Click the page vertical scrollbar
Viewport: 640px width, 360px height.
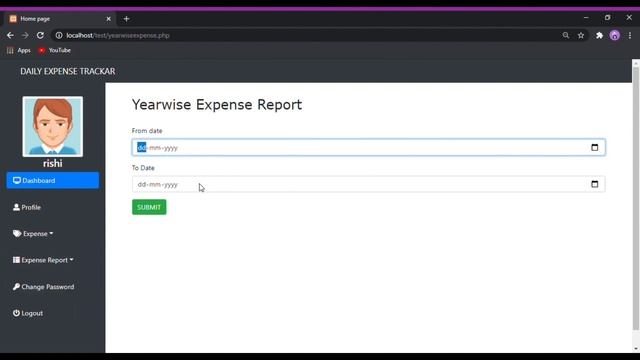click(636, 198)
